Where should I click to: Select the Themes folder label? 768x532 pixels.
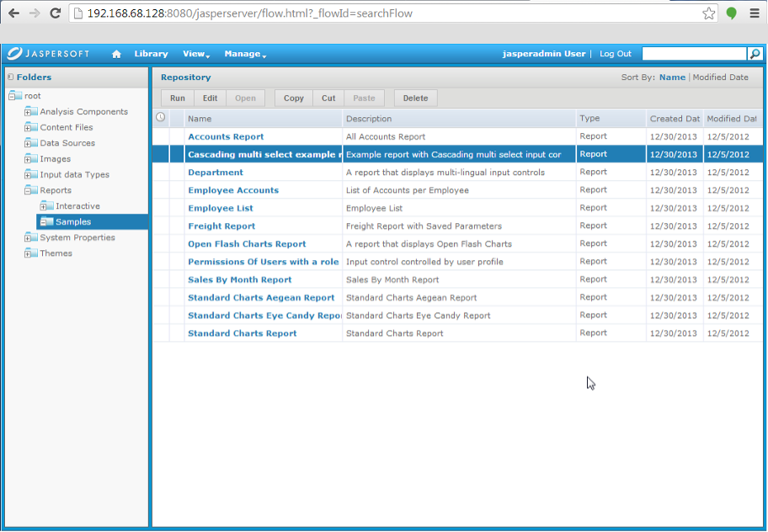click(x=56, y=253)
